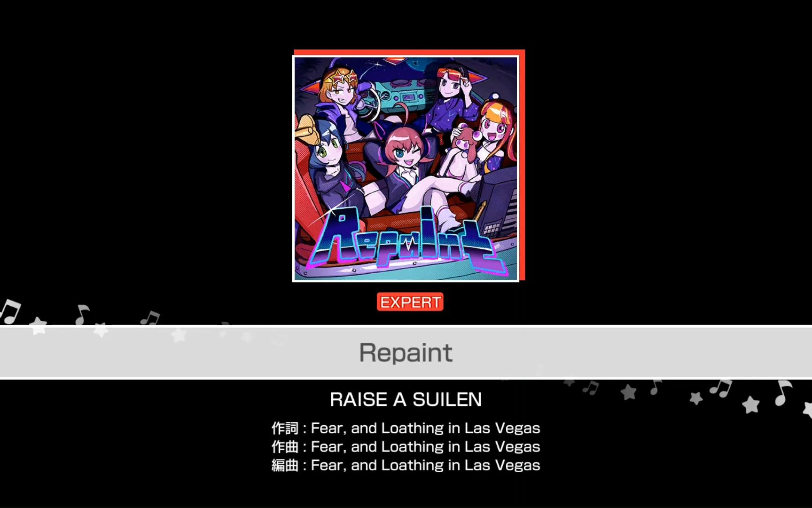Click the white star beside the left music note
Viewport: 812px width, 508px height.
[39, 325]
